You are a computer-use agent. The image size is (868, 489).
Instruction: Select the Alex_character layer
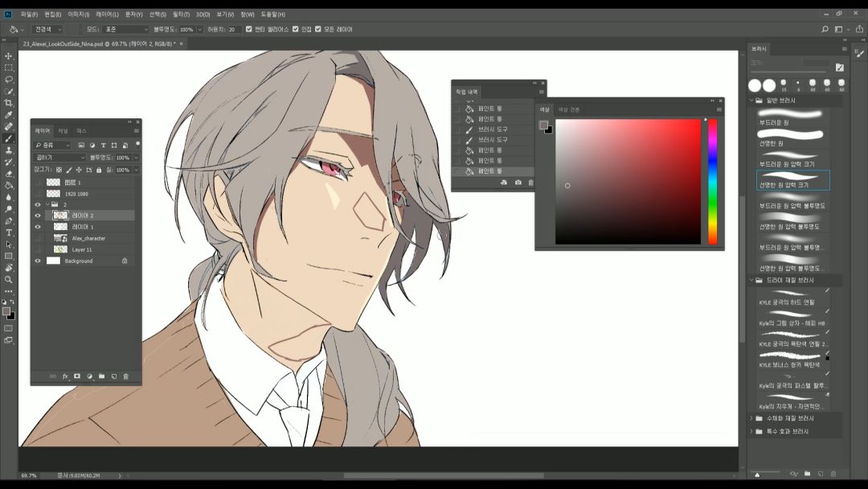coord(88,238)
